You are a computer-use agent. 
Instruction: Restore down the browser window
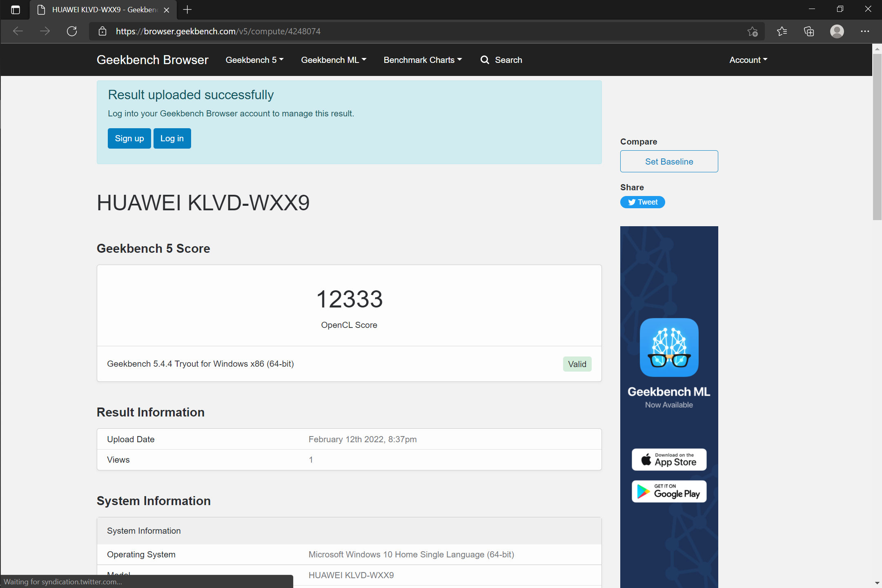tap(840, 9)
